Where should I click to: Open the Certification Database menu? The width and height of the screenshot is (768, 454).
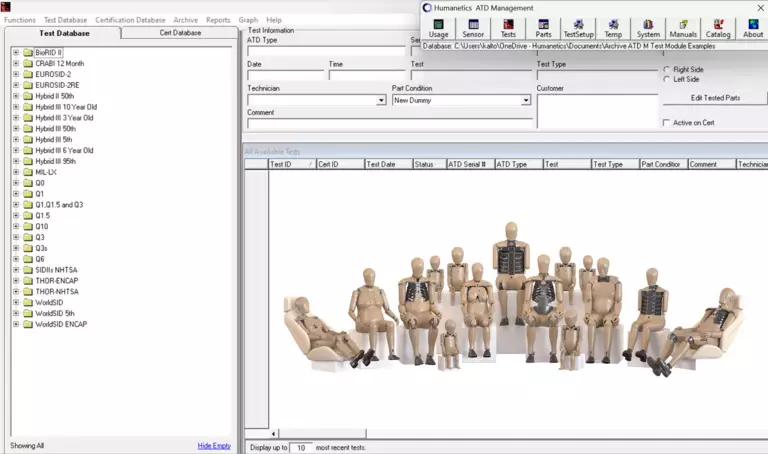(x=130, y=20)
